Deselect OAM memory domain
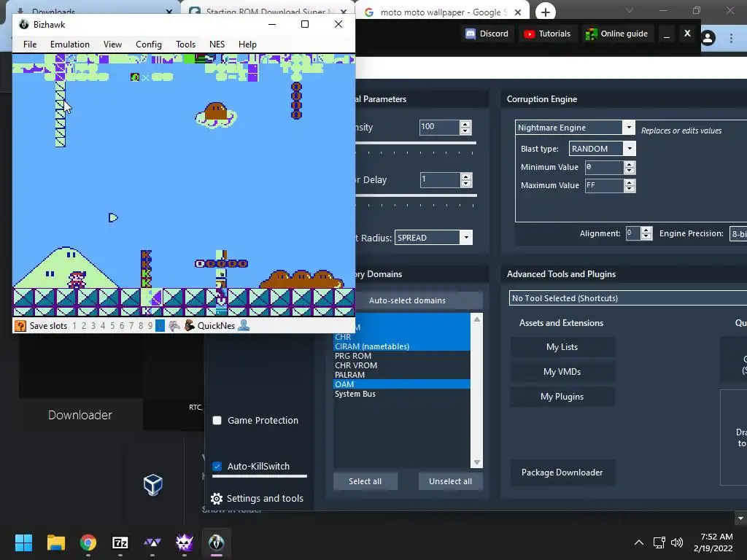The width and height of the screenshot is (747, 560). click(402, 384)
